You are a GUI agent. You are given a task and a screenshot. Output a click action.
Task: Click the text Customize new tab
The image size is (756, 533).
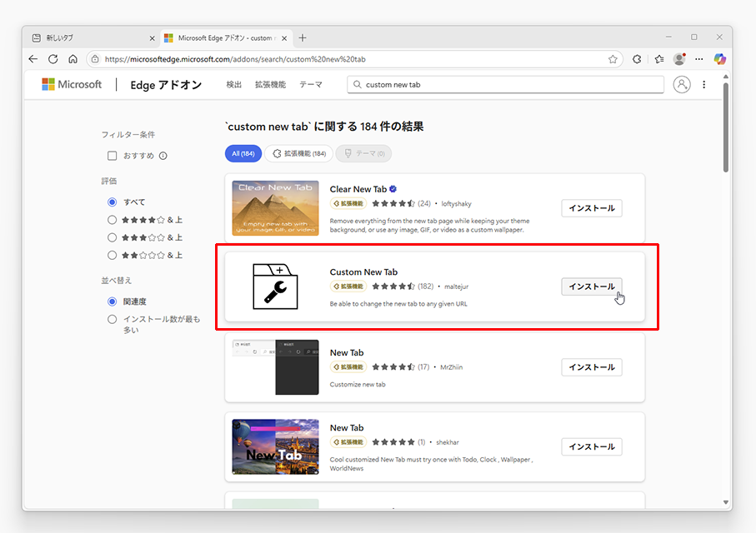pyautogui.click(x=358, y=385)
